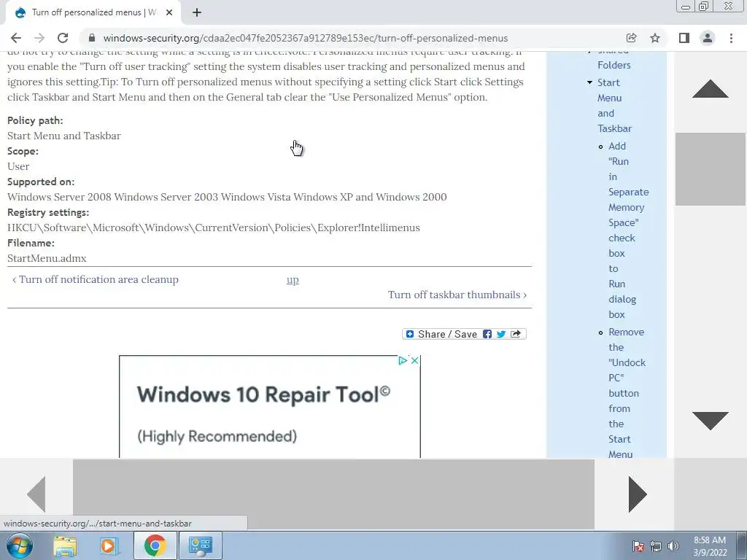Close the personalized menus tab
The height and width of the screenshot is (560, 747).
[x=169, y=12]
